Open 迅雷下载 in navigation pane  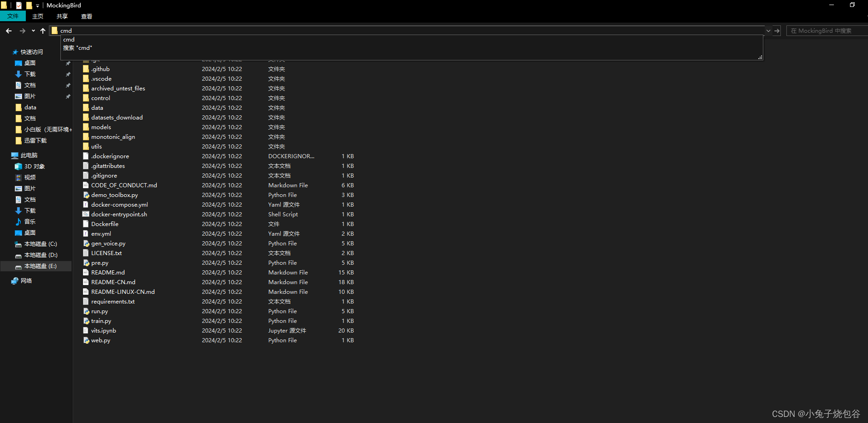click(x=35, y=141)
